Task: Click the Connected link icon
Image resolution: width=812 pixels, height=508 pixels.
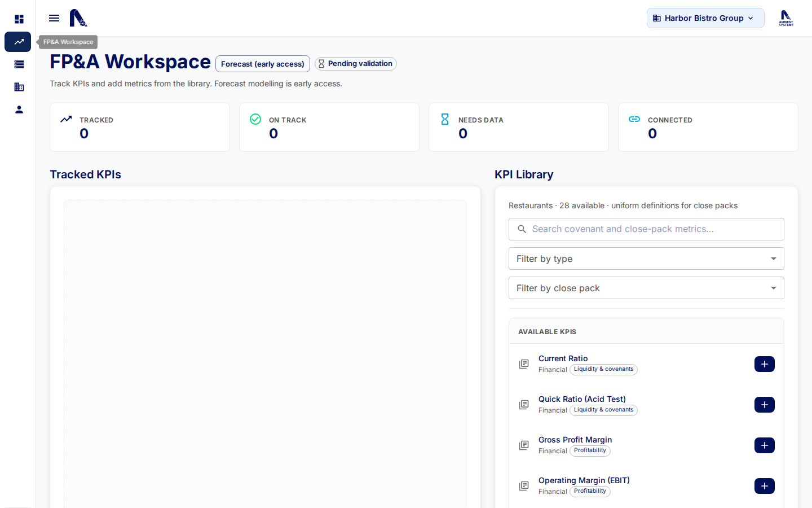Action: [x=634, y=119]
